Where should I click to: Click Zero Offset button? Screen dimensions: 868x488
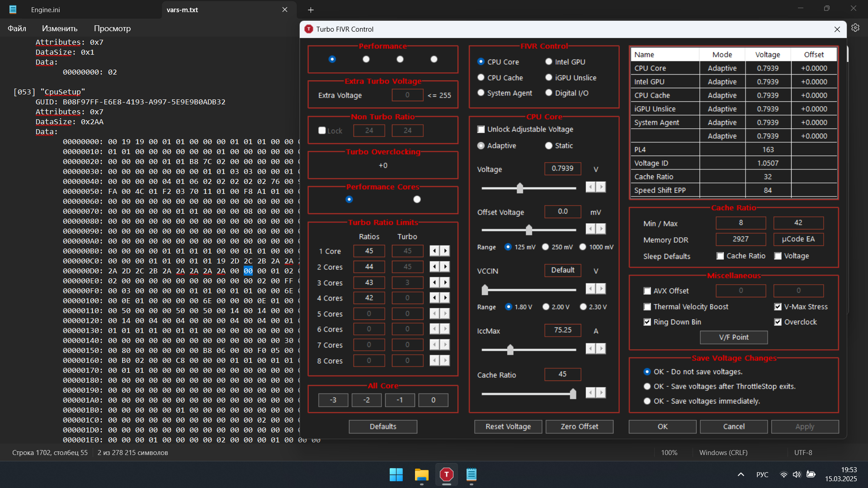[579, 427]
